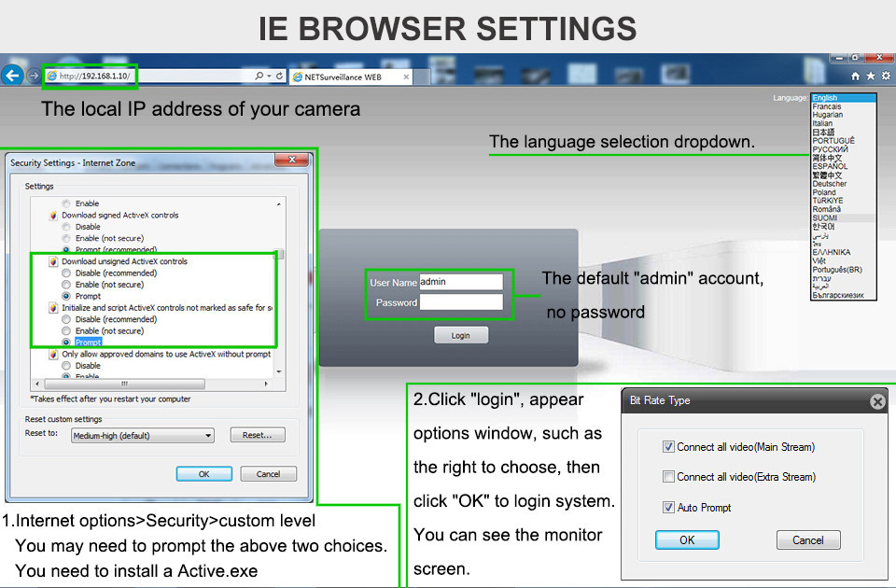Click the address bar search magnifier icon
This screenshot has height=588, width=896.
pyautogui.click(x=259, y=76)
